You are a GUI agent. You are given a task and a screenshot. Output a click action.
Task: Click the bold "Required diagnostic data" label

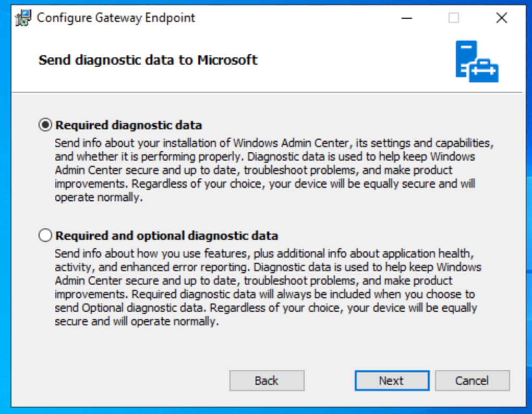point(128,125)
